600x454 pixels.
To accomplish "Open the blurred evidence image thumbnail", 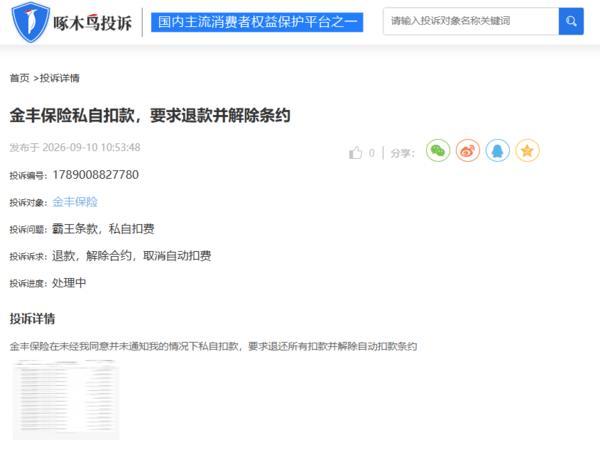I will (66, 400).
